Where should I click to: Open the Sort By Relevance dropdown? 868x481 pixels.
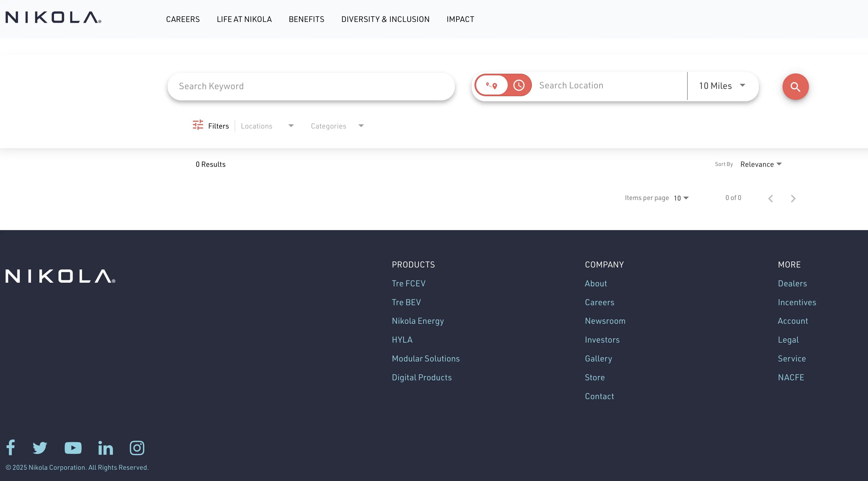point(761,164)
